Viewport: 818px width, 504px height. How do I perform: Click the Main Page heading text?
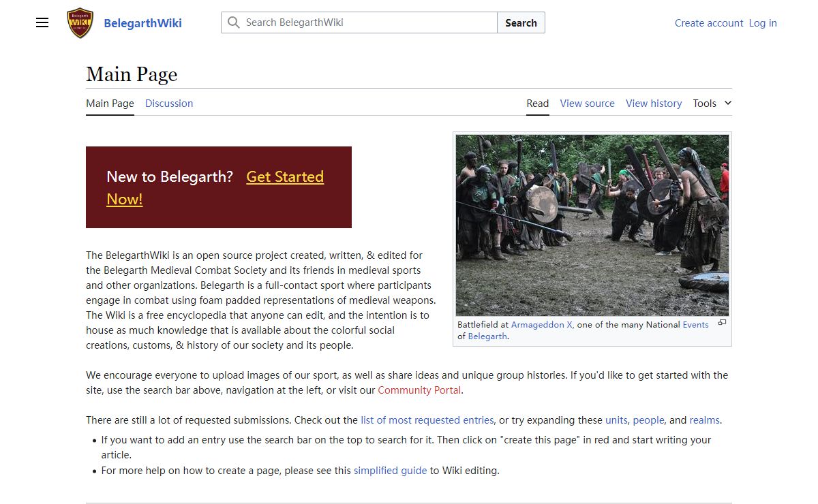click(x=132, y=74)
